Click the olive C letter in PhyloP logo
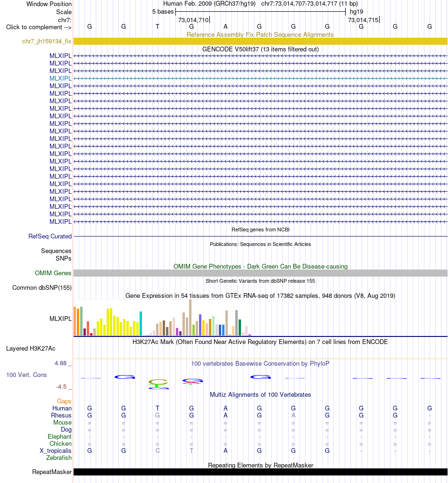448x483 pixels. 158,382
